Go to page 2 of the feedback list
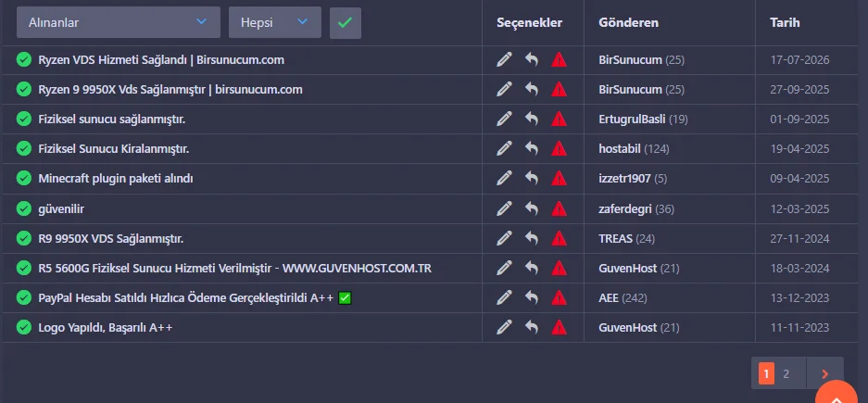Viewport: 868px width, 403px height. 786,373
